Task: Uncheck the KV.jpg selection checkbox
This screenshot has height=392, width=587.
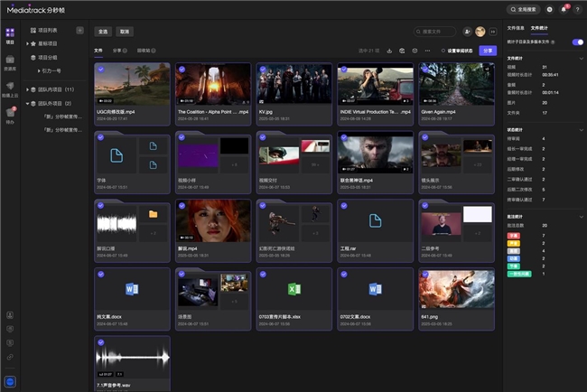Action: [x=263, y=69]
